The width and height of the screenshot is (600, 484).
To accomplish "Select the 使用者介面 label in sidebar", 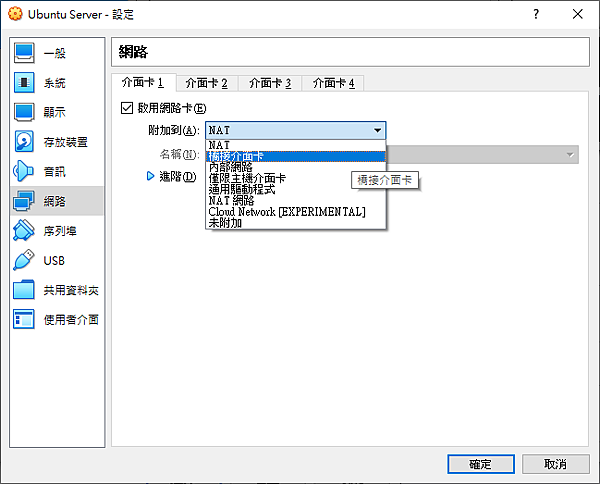I will coord(71,319).
